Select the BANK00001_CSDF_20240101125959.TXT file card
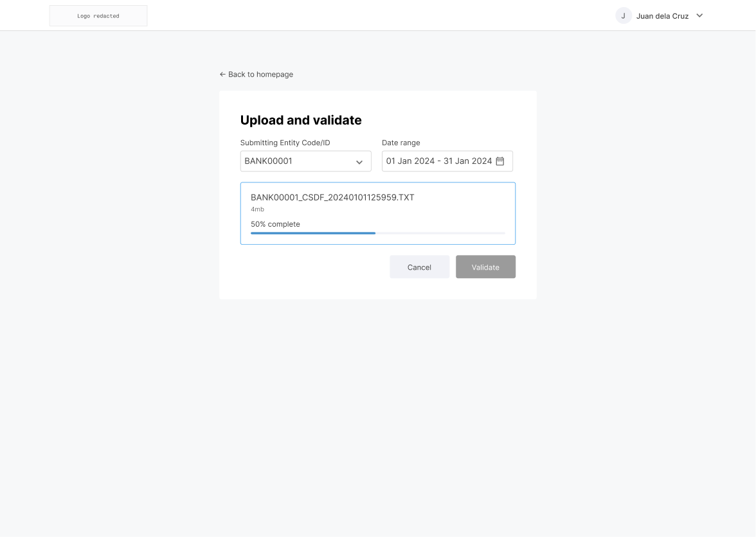The width and height of the screenshot is (756, 537). (378, 213)
